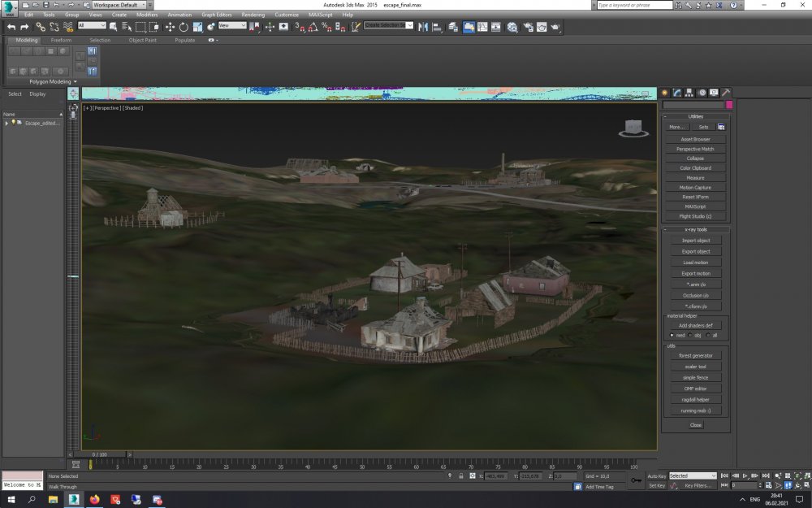Open the Workspace: Default dropdown
This screenshot has width=812, height=508.
(119, 5)
